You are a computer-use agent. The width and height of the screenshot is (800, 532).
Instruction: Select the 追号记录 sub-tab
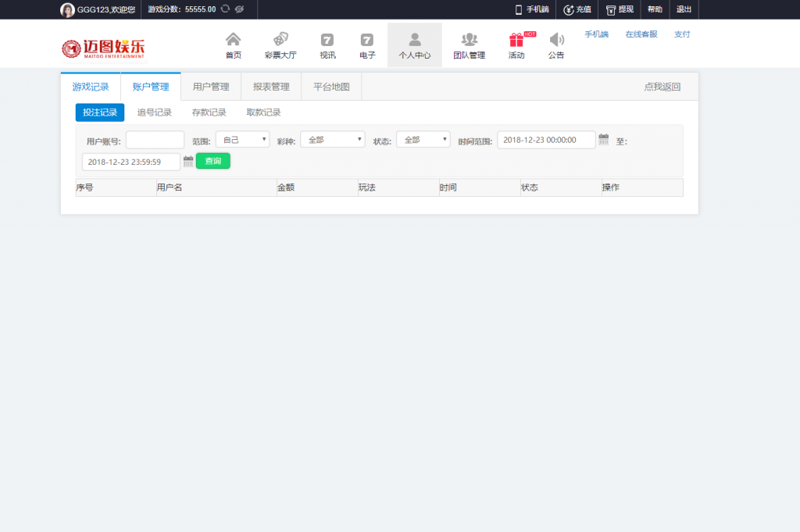pyautogui.click(x=155, y=112)
